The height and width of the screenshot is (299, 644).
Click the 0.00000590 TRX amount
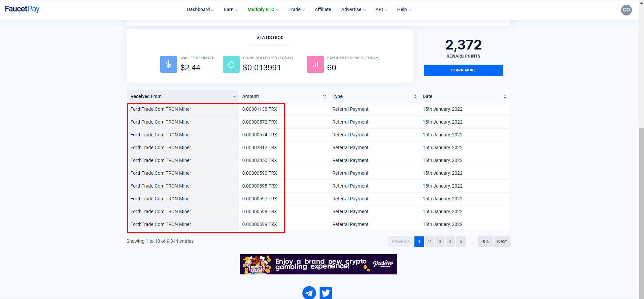(260, 173)
